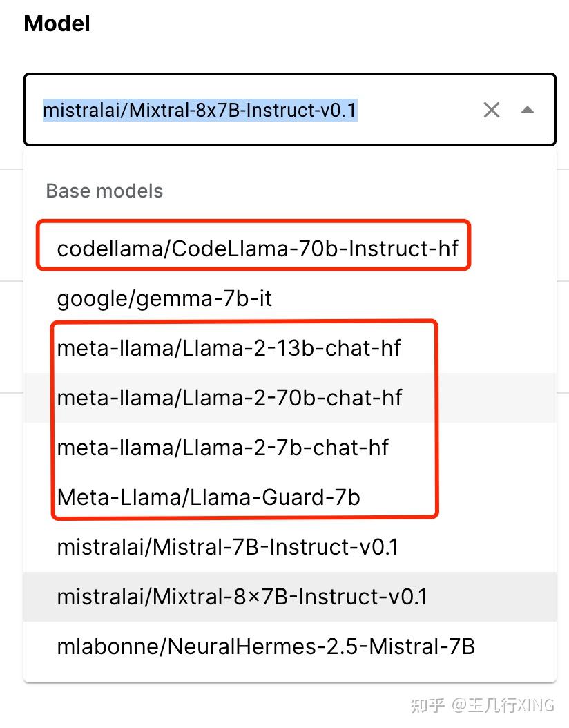The image size is (569, 728).
Task: Click the Base models group header
Action: pos(104,191)
